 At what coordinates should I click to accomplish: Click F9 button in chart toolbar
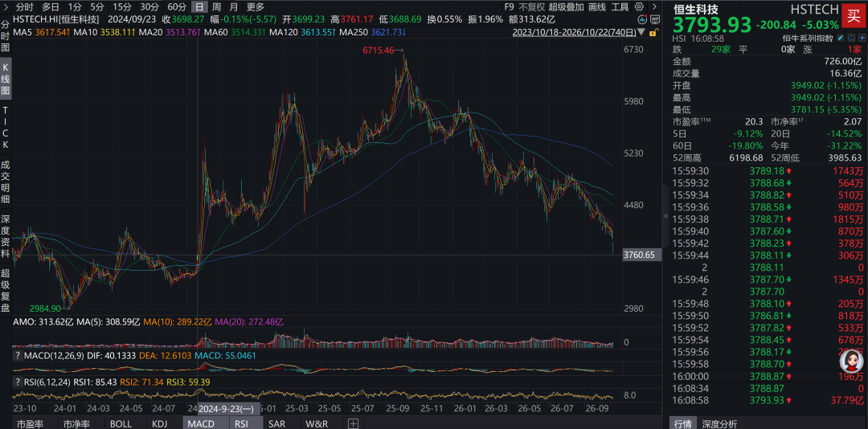510,7
